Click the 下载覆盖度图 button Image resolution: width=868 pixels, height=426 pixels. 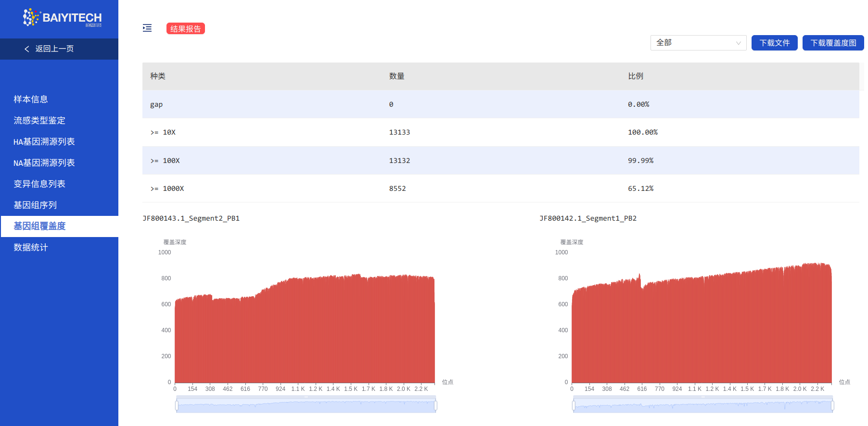click(833, 43)
